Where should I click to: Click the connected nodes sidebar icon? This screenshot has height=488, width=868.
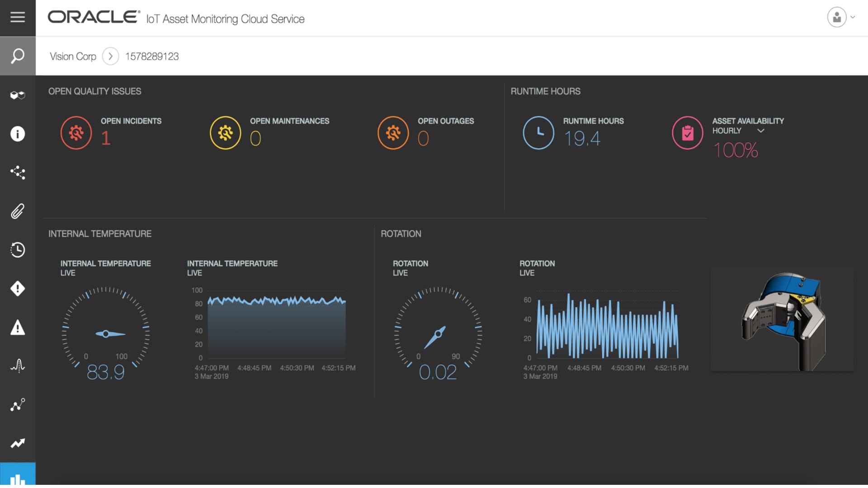pos(18,173)
